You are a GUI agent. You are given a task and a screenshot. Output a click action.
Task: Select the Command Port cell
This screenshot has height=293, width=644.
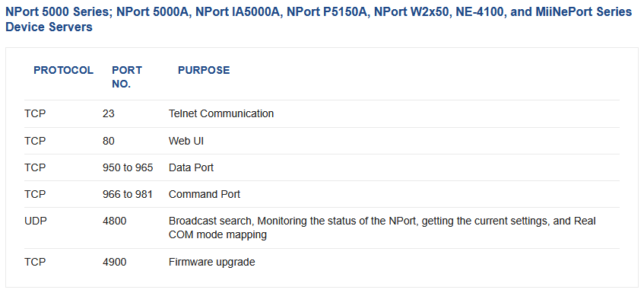point(204,194)
